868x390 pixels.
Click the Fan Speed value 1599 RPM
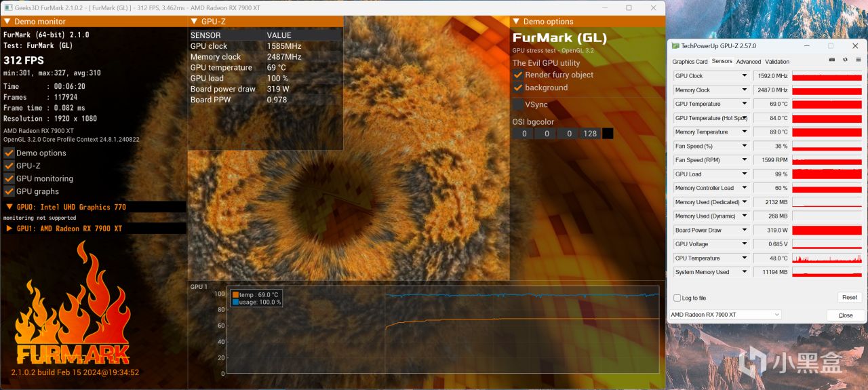[x=771, y=160]
